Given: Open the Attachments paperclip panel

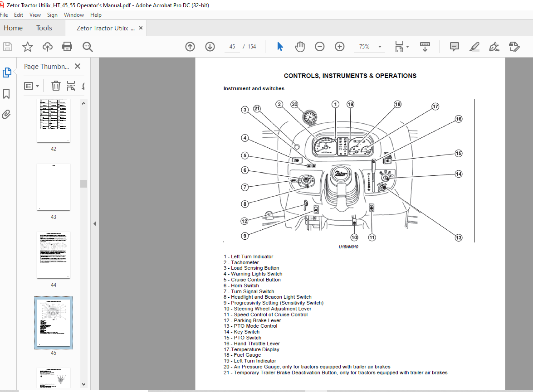Looking at the screenshot, I should [x=6, y=115].
